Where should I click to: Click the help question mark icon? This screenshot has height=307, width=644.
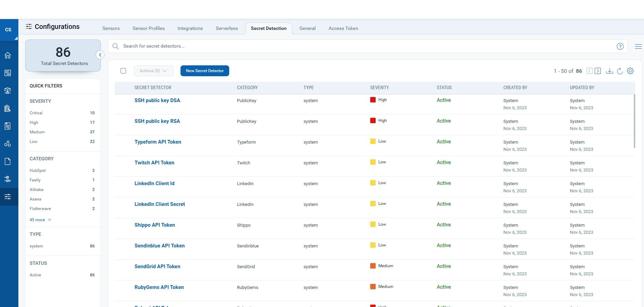tap(620, 46)
